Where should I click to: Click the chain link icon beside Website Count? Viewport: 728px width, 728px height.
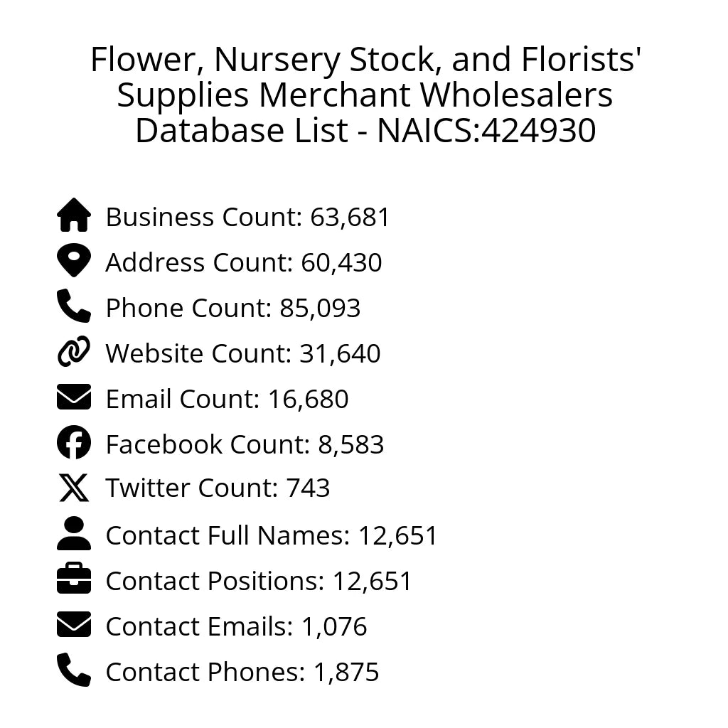tap(74, 352)
